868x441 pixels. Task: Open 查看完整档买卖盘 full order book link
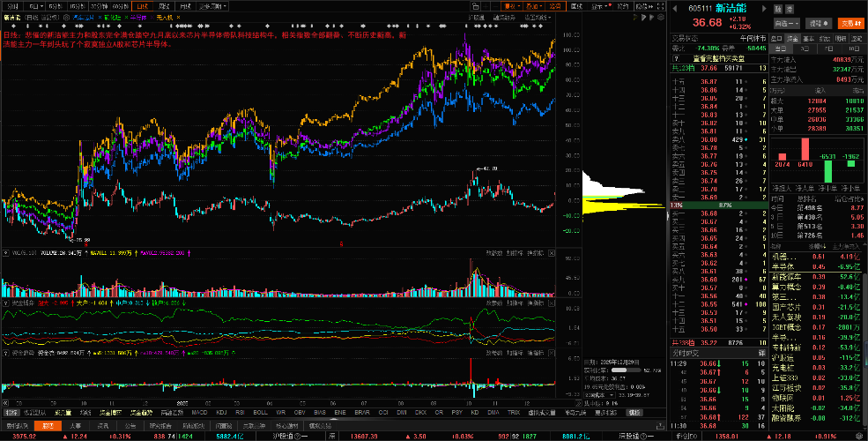[x=718, y=58]
